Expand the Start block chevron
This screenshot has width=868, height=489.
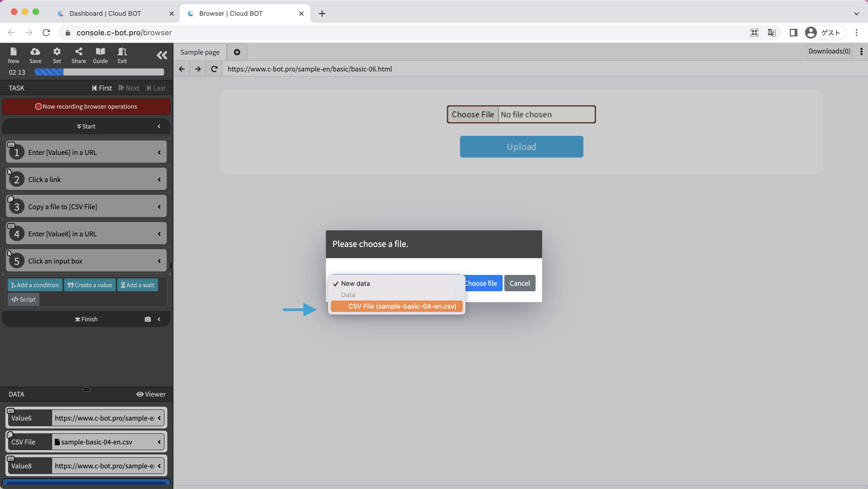click(159, 126)
